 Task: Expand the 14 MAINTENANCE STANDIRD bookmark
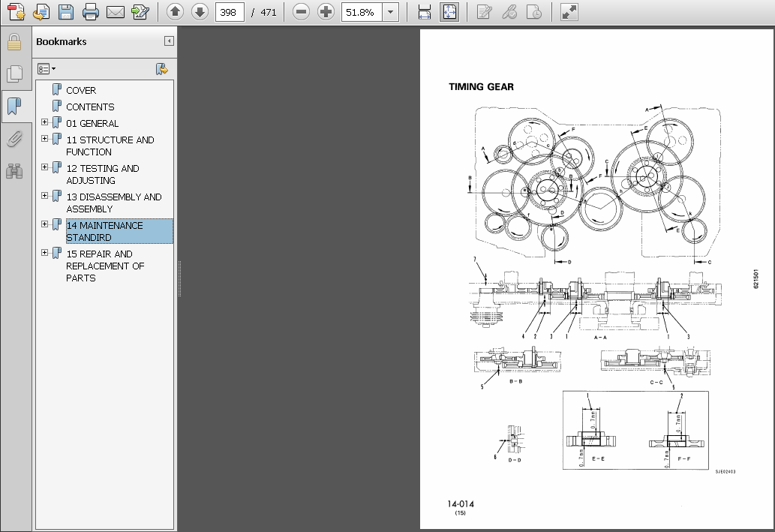coord(44,224)
